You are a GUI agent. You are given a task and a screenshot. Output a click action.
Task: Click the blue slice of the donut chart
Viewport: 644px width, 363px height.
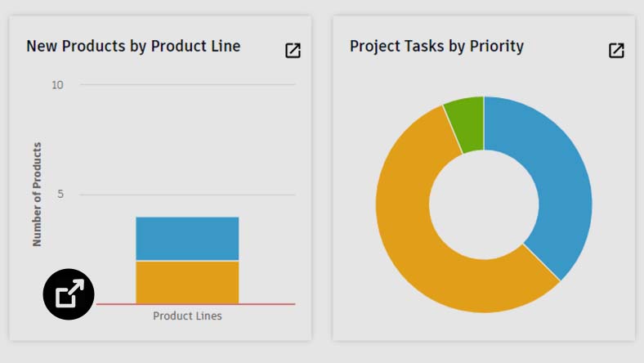click(552, 180)
